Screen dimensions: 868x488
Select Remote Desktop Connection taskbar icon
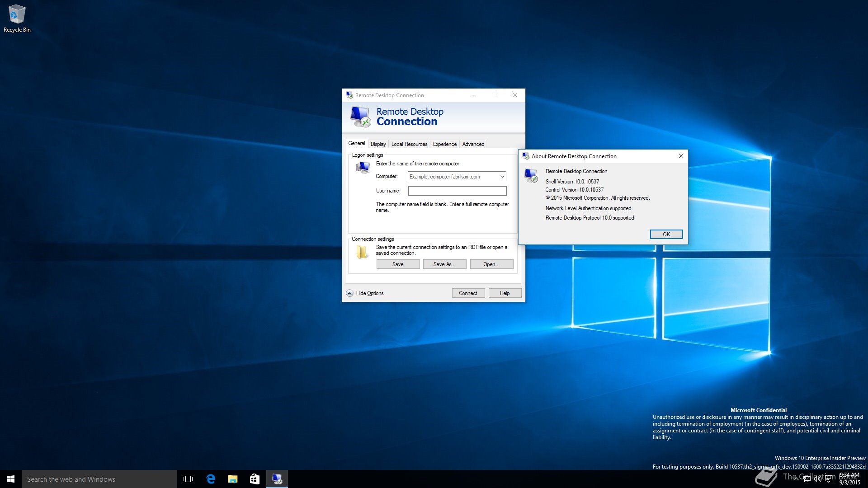click(277, 479)
